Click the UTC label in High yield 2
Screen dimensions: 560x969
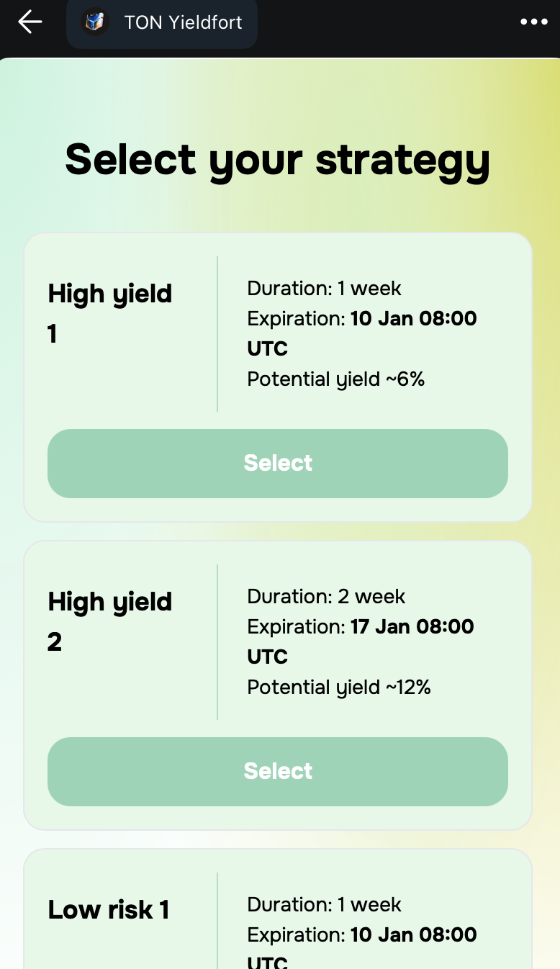(268, 657)
